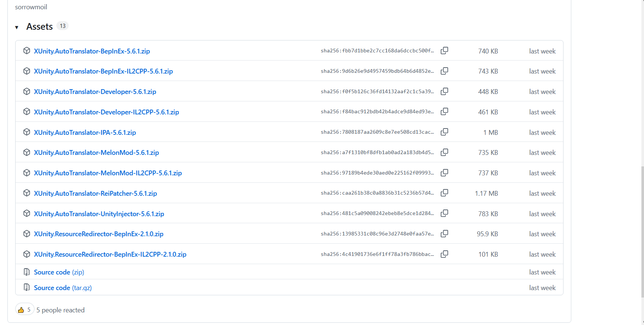The width and height of the screenshot is (644, 325).
Task: Collapse the Assets section triangle
Action: coord(17,27)
